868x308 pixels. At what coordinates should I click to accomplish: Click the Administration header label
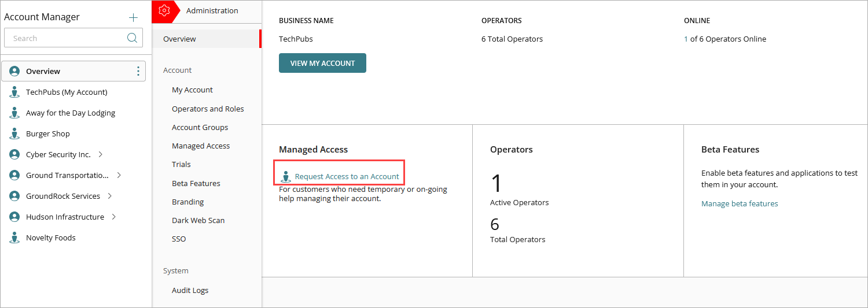coord(212,10)
